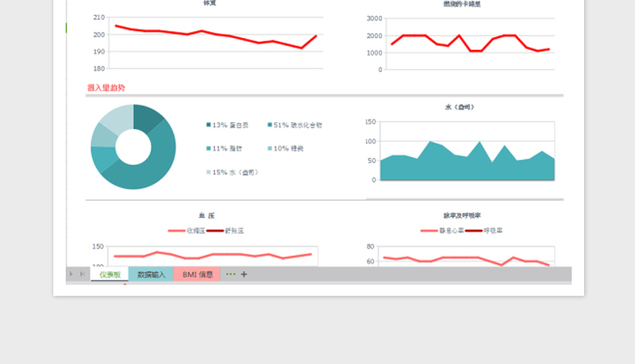Viewport: 635px width, 364px height.
Task: Click the 13% 蛋白质 legend swatch
Action: click(x=209, y=125)
